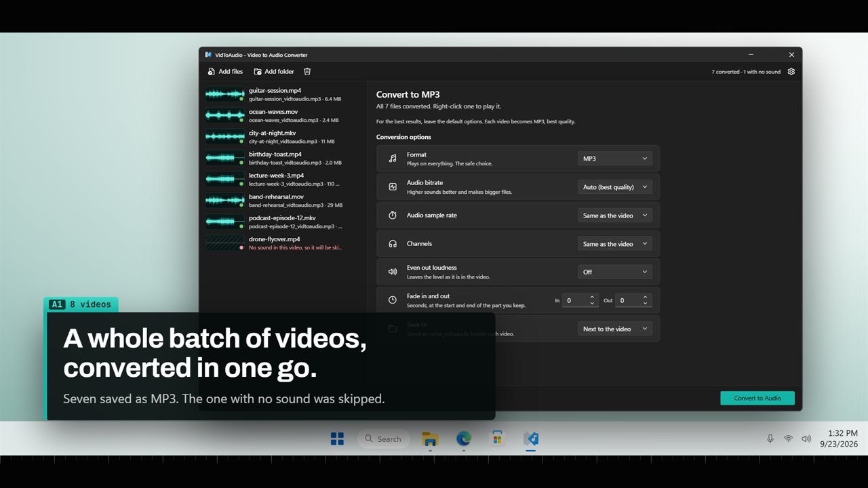Select guitar-session.mp4 in the file list
Viewport: 868px width, 488px height.
tap(283, 94)
